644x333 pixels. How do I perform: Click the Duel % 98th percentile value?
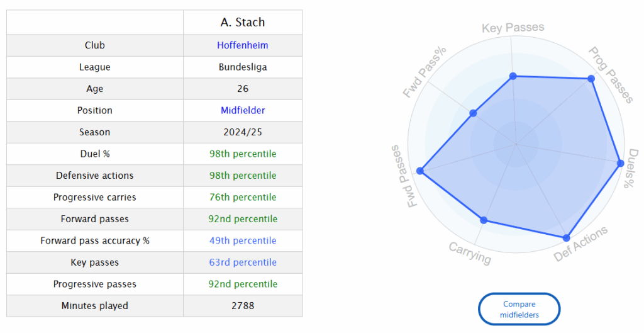pos(243,154)
